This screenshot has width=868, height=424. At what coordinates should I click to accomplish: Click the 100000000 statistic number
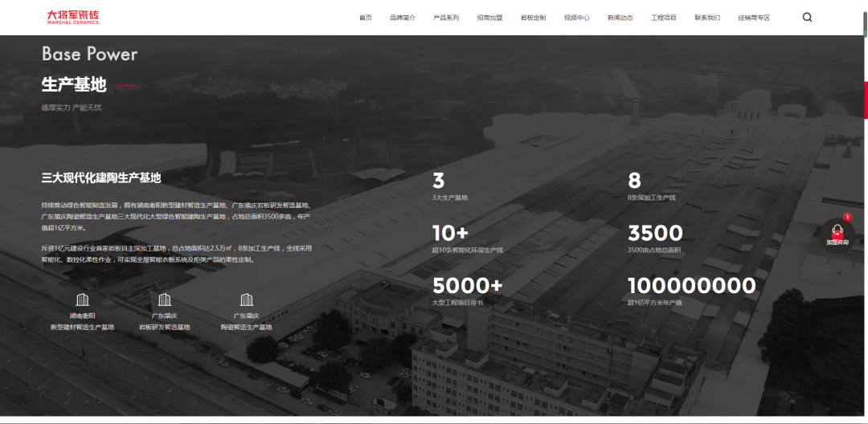692,287
